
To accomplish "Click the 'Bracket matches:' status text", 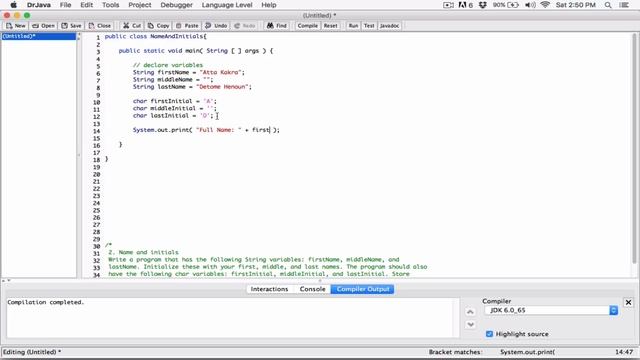I will (x=455, y=352).
